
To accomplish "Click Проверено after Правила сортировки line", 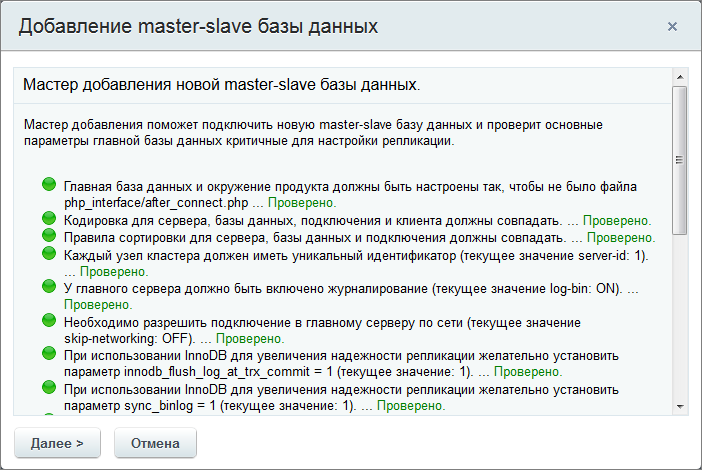I will point(621,238).
